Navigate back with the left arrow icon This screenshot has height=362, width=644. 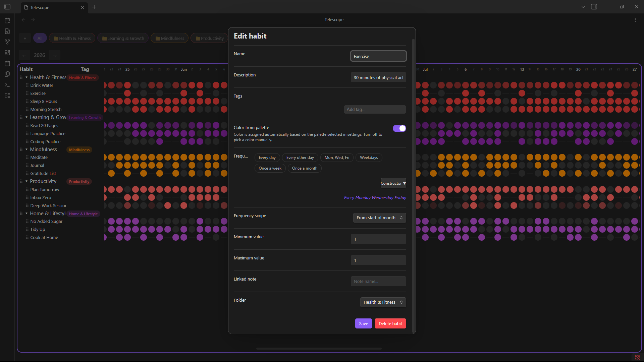[x=23, y=20]
